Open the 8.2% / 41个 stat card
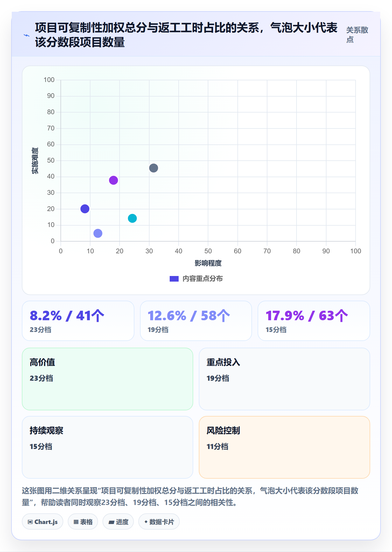The width and height of the screenshot is (392, 552). (78, 321)
